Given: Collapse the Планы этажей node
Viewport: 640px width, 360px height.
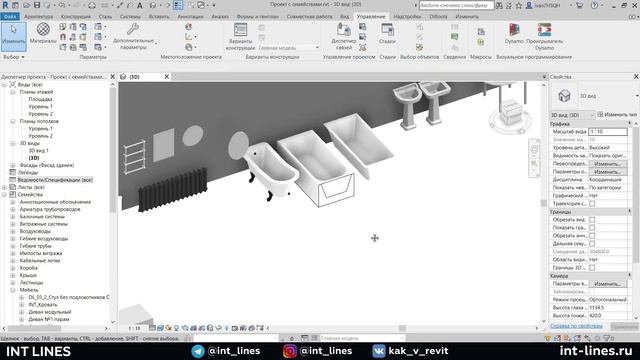Looking at the screenshot, I should point(13,92).
